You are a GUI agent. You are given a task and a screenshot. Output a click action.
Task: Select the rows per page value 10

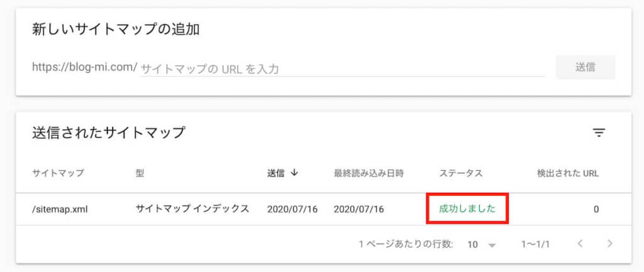pos(472,244)
